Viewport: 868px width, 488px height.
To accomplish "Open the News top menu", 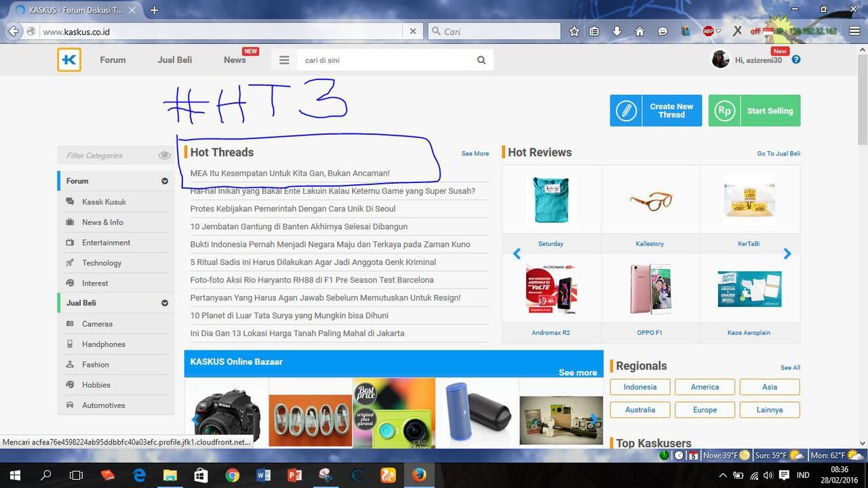I will coord(235,60).
